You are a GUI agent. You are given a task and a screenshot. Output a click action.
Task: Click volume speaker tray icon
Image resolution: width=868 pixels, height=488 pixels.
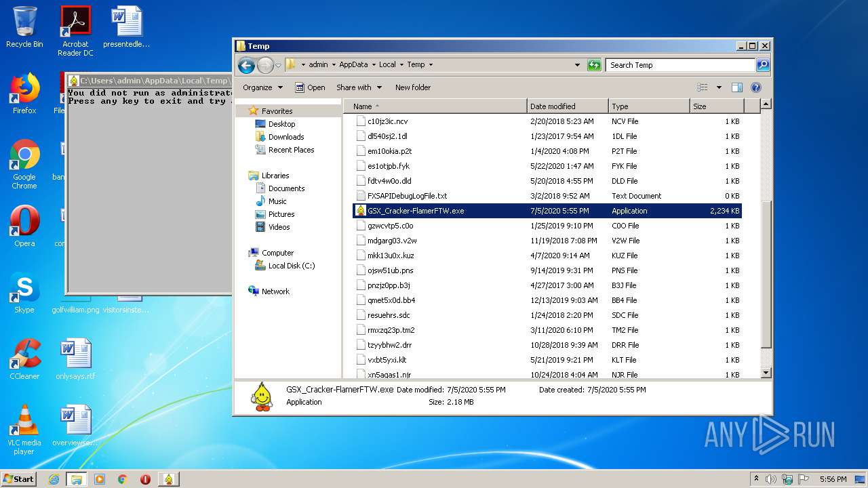coord(771,479)
